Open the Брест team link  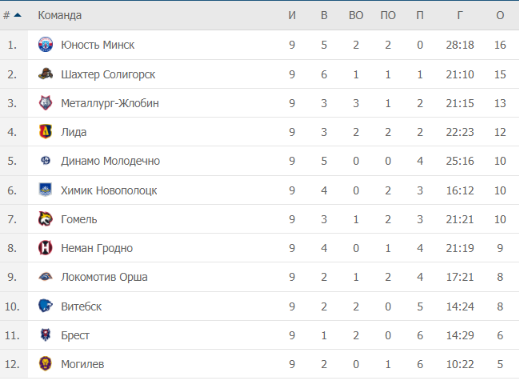pyautogui.click(x=75, y=335)
